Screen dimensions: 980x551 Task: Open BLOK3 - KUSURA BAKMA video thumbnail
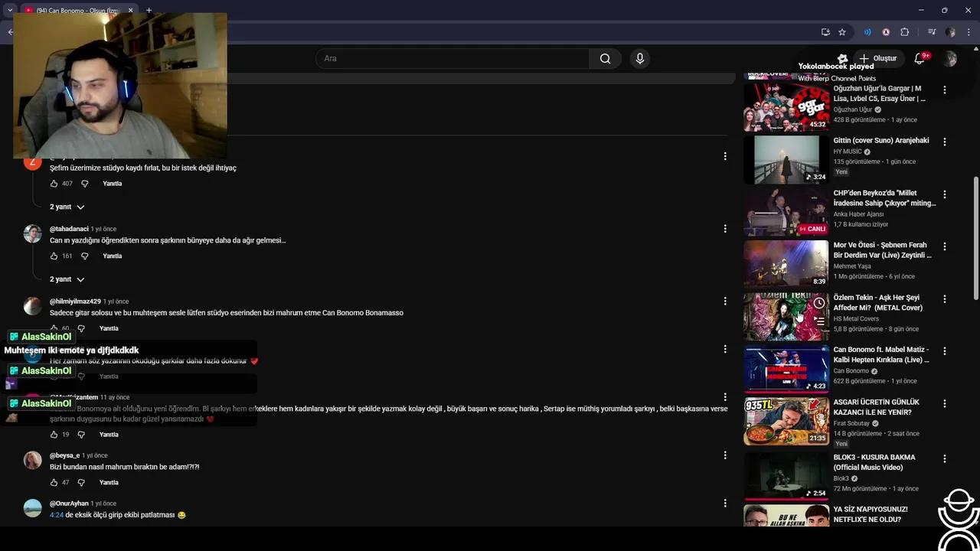click(x=786, y=475)
